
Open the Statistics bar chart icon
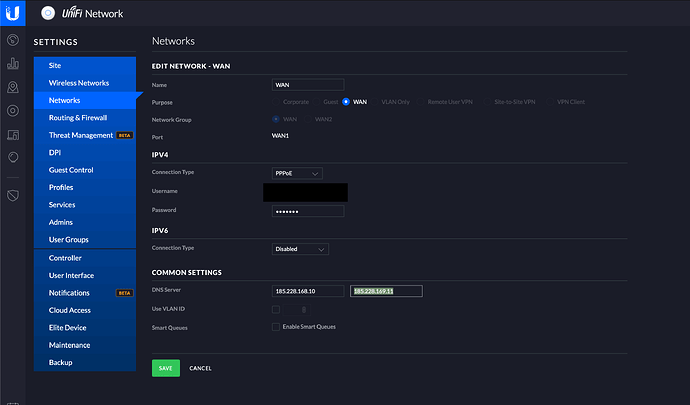(x=13, y=63)
